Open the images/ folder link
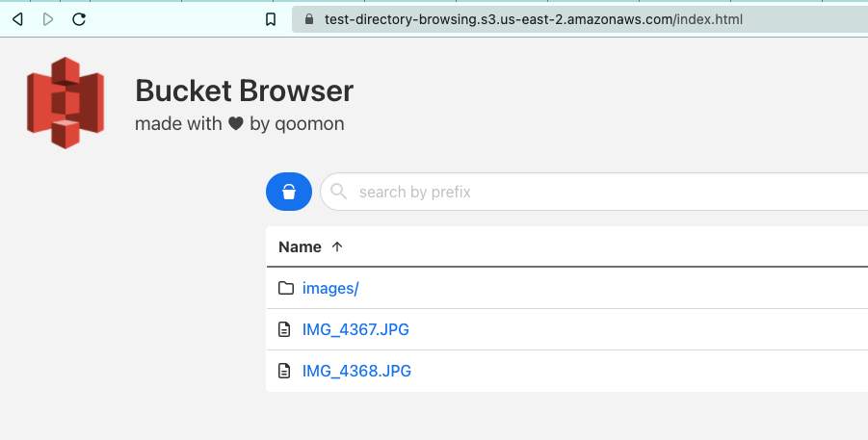 (x=330, y=288)
